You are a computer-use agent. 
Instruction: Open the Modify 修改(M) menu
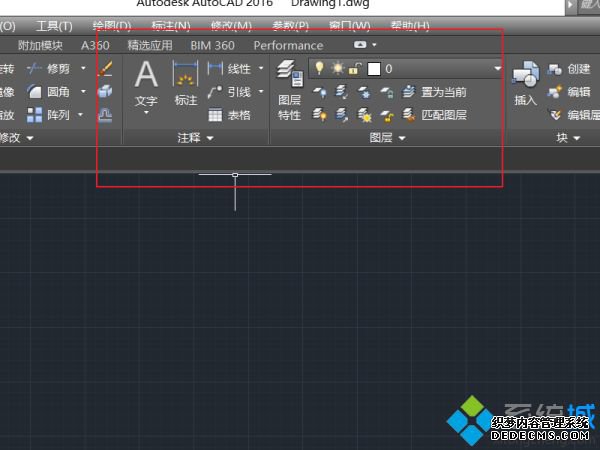point(231,26)
